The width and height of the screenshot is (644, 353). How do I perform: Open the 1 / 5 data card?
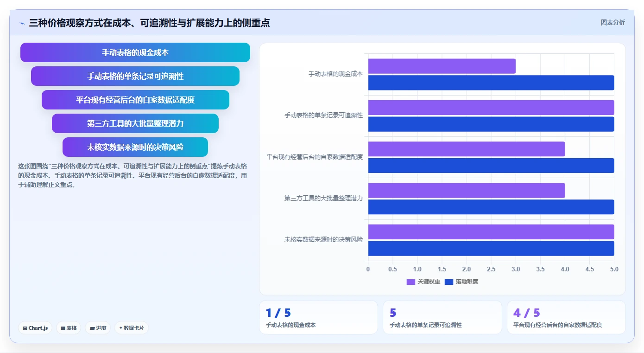318,317
